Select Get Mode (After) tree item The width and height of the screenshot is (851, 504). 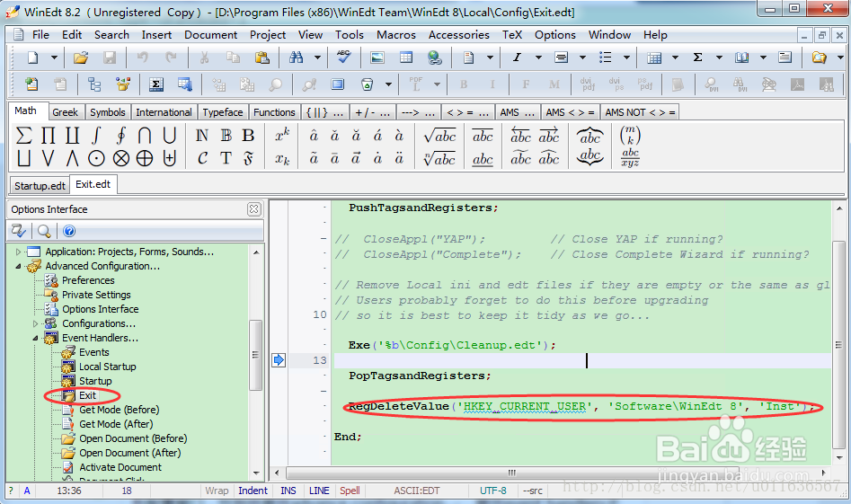click(116, 424)
